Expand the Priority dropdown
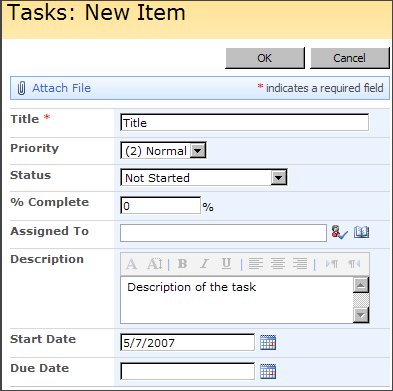 (x=198, y=151)
